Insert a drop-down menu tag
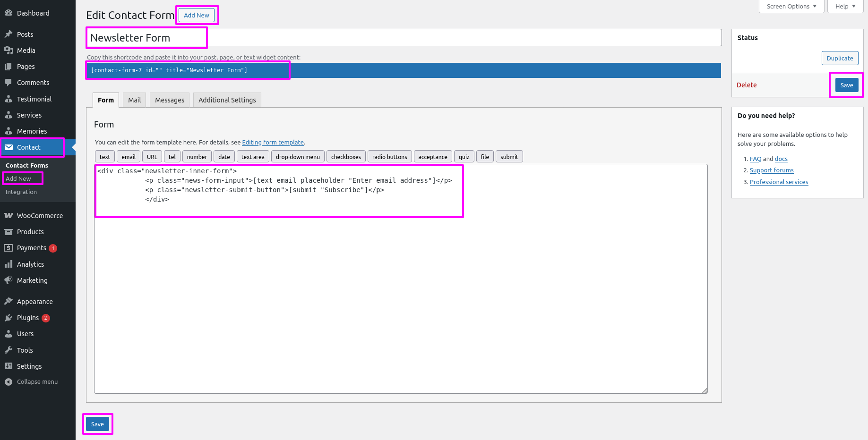This screenshot has height=440, width=868. pos(298,157)
